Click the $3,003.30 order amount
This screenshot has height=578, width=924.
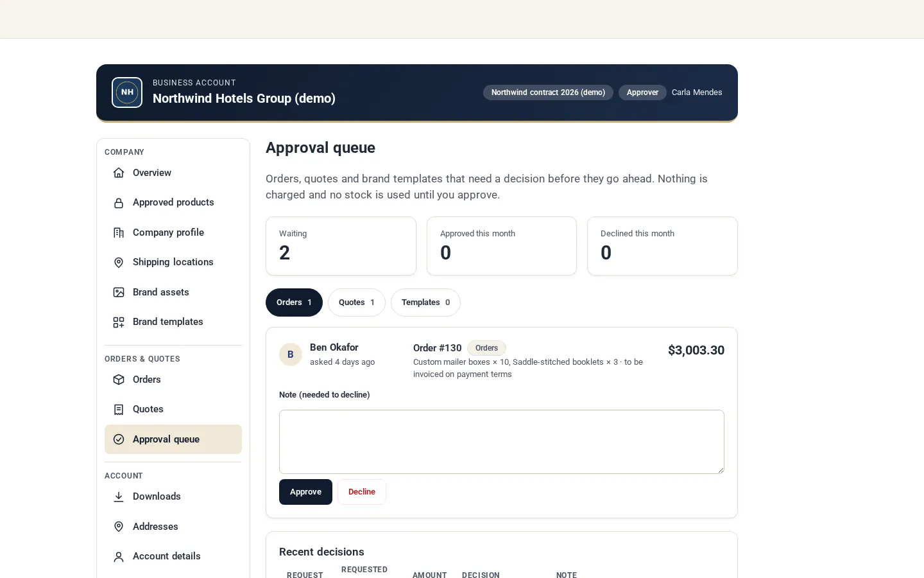pos(696,350)
